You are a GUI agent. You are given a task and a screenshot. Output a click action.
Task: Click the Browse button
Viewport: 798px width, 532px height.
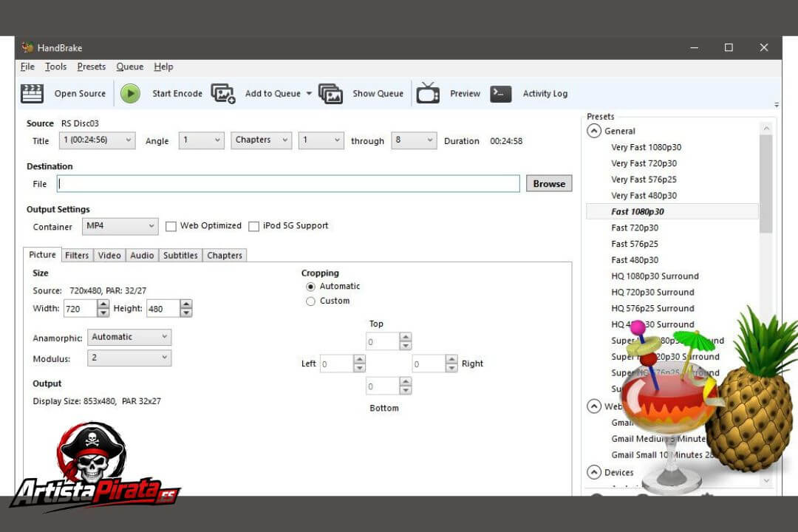click(x=549, y=183)
